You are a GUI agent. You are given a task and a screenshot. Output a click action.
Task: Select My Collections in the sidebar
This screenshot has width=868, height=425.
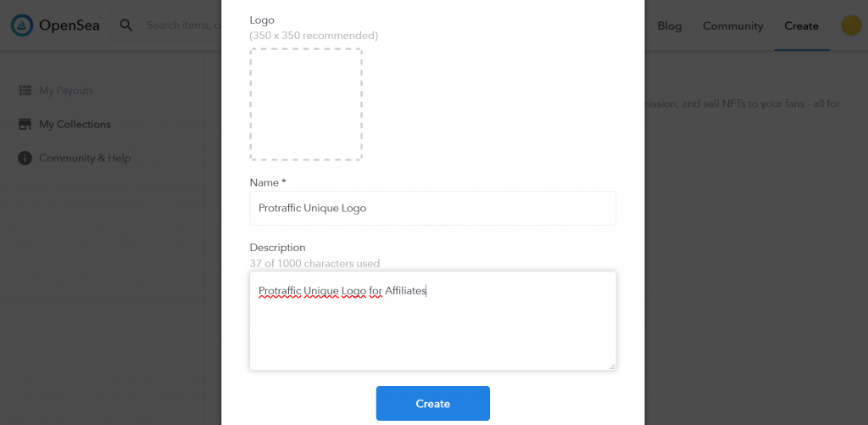75,125
